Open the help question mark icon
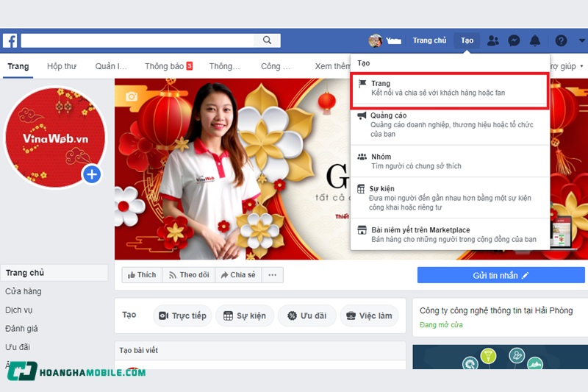 (561, 40)
